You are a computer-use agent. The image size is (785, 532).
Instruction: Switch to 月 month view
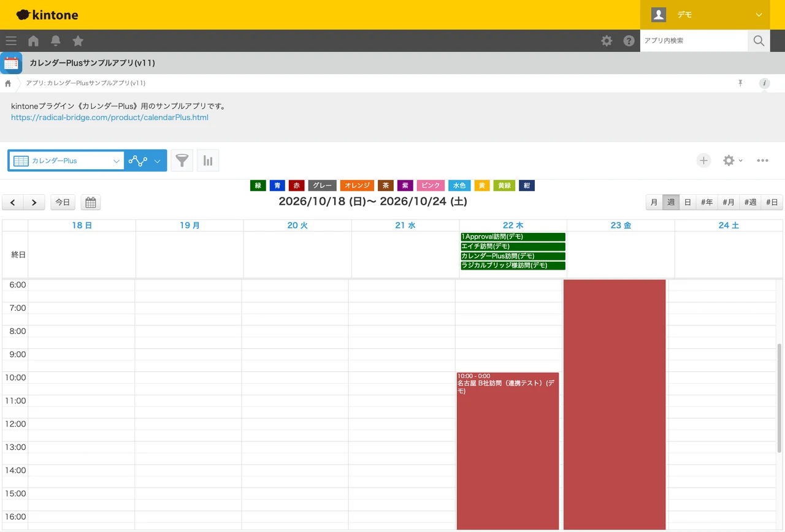point(654,202)
